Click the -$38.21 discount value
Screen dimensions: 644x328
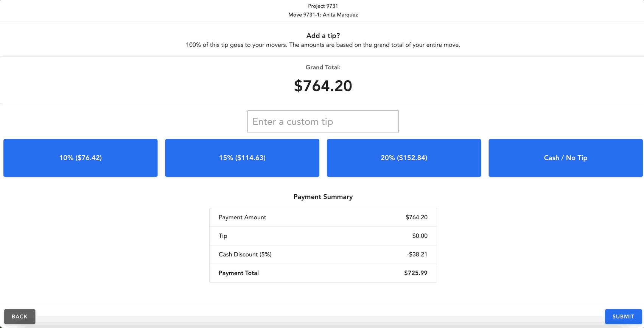tap(417, 254)
